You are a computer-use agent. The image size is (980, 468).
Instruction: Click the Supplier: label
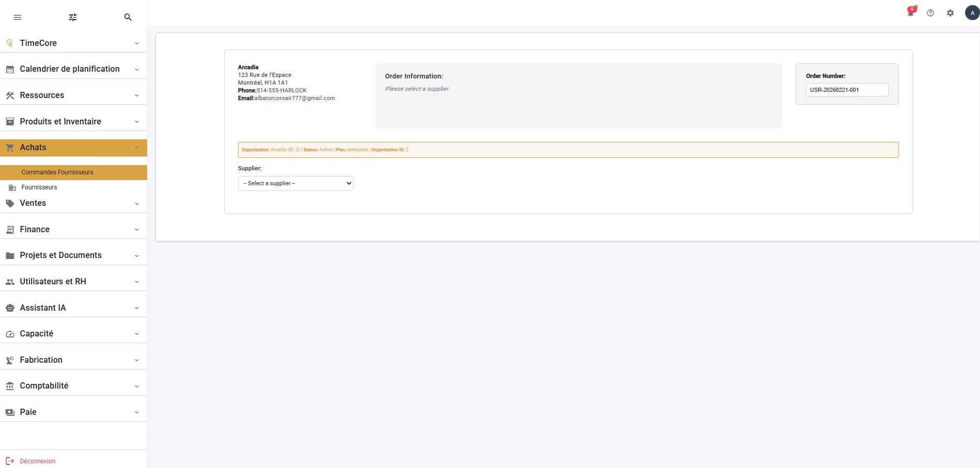tap(250, 168)
